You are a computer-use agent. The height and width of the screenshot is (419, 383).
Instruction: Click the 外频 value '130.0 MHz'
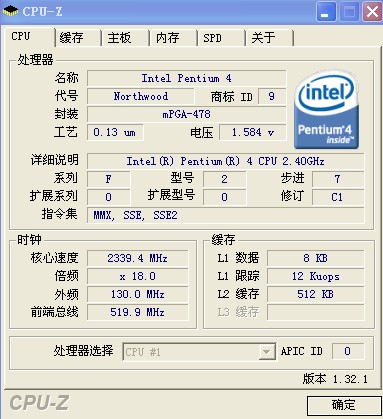click(138, 294)
